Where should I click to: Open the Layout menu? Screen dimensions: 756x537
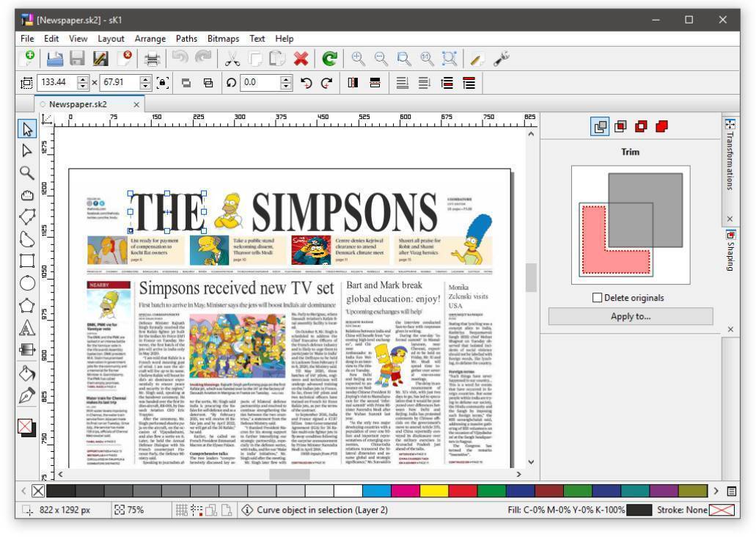111,39
